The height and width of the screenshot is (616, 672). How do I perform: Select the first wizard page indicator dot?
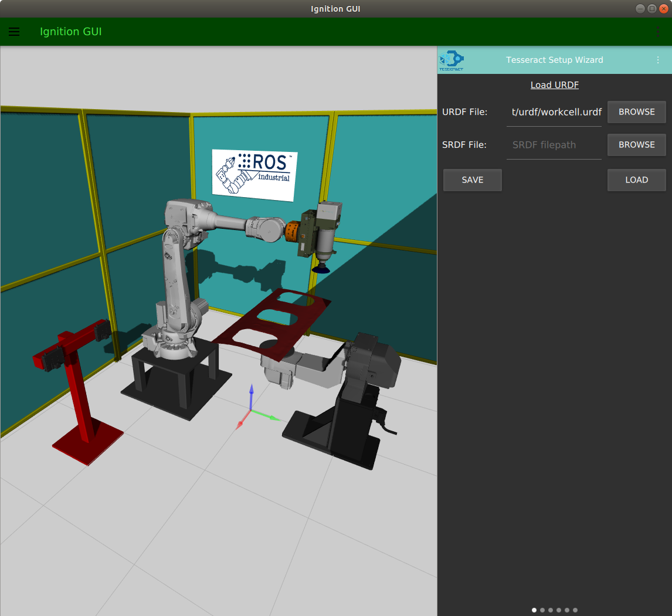(x=534, y=610)
